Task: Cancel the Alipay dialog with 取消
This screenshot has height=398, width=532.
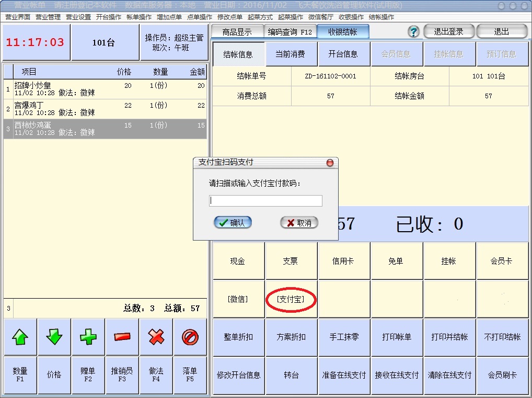Action: click(x=299, y=223)
